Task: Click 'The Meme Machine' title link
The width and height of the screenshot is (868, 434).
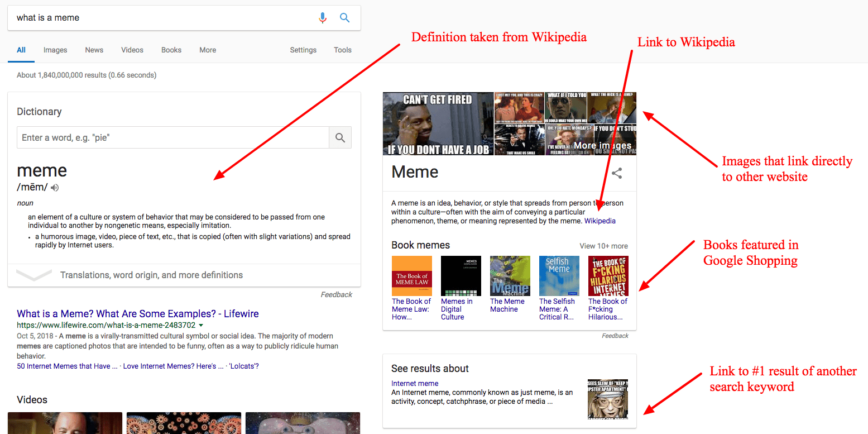Action: pos(507,305)
